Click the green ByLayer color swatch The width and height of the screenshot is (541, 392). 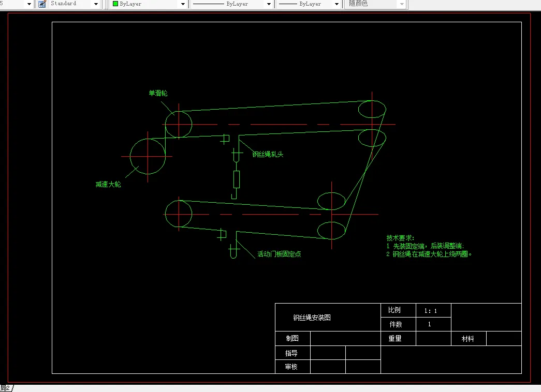coord(115,4)
